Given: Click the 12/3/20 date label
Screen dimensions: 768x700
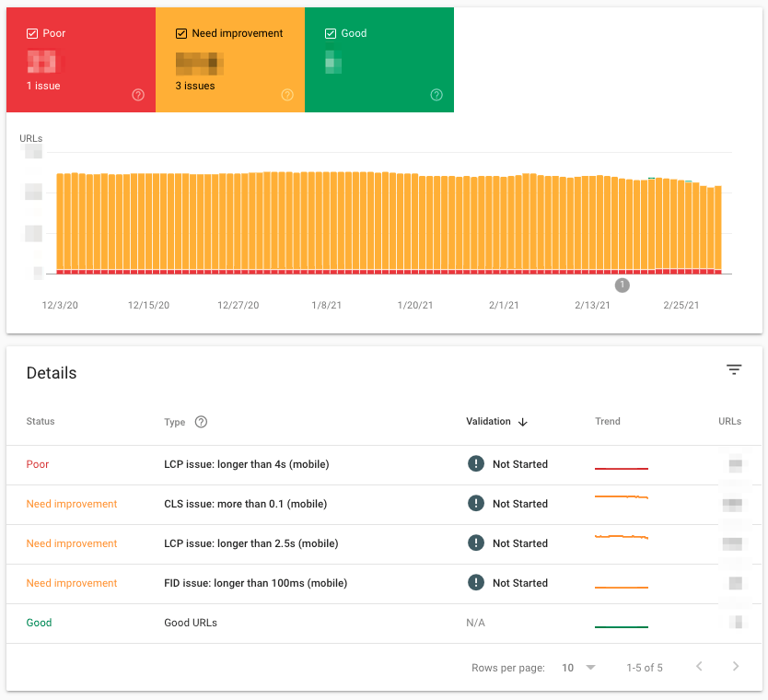Looking at the screenshot, I should click(60, 305).
